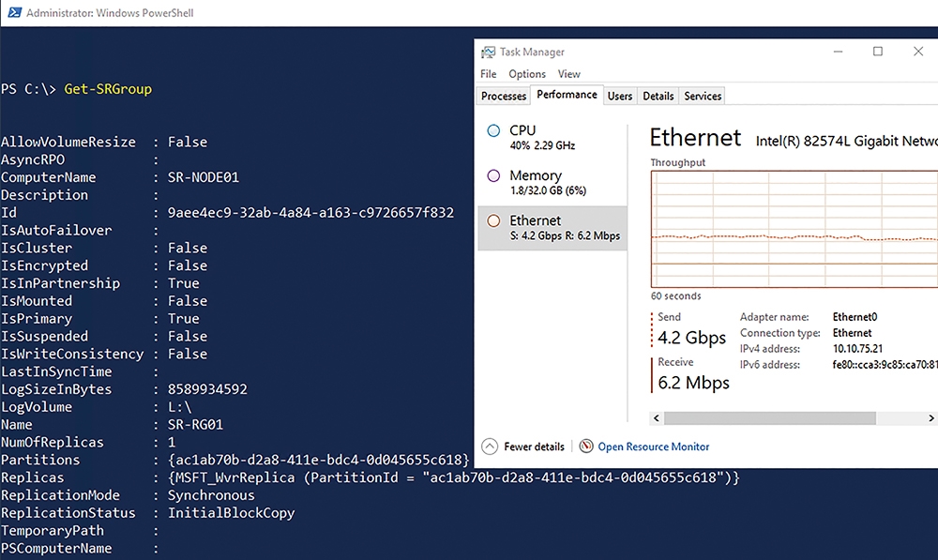
Task: Click the Administrator: Windows PowerShell title text
Action: tap(110, 12)
